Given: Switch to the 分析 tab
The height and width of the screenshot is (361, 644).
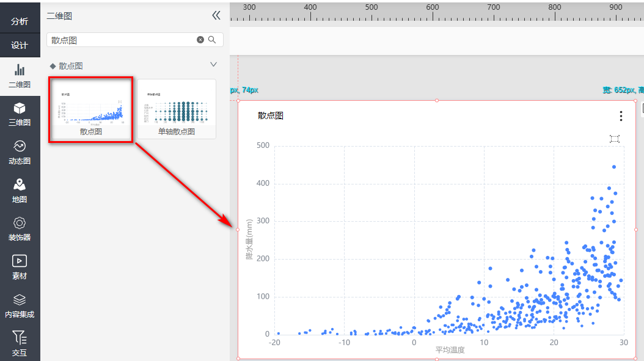Looking at the screenshot, I should [20, 21].
